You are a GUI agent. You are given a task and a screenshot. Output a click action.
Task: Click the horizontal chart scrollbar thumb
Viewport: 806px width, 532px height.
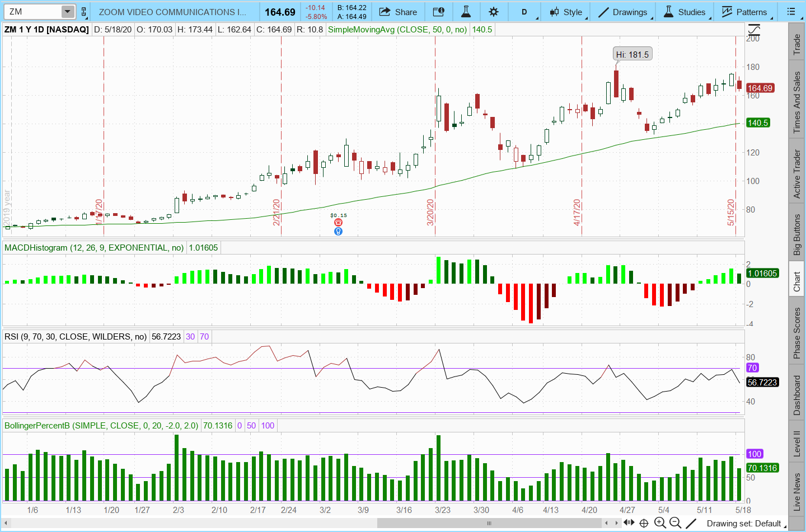pyautogui.click(x=489, y=523)
